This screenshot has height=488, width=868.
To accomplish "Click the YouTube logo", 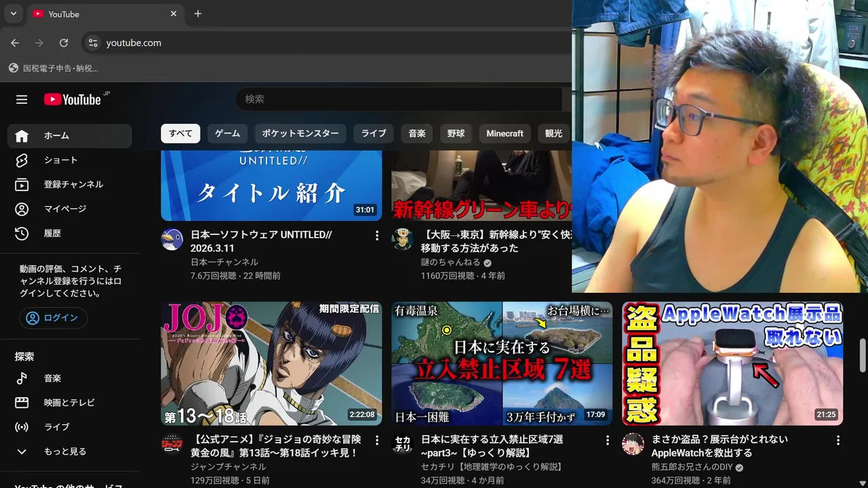I will point(73,100).
